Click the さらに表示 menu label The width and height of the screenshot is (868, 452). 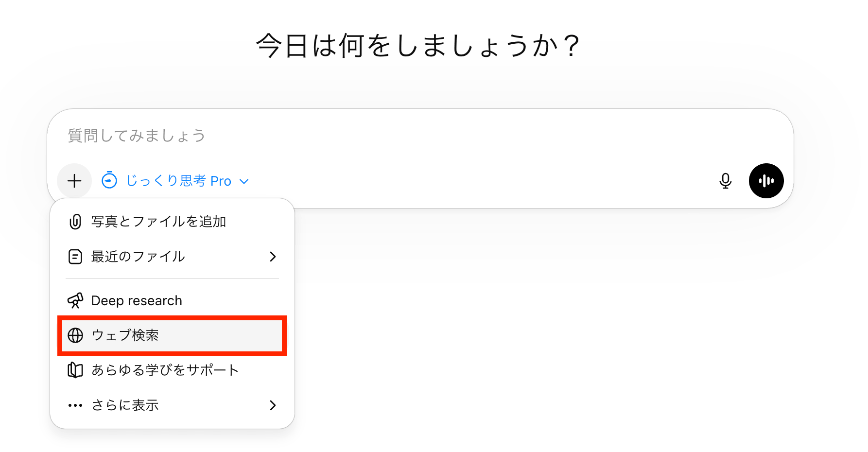point(125,405)
